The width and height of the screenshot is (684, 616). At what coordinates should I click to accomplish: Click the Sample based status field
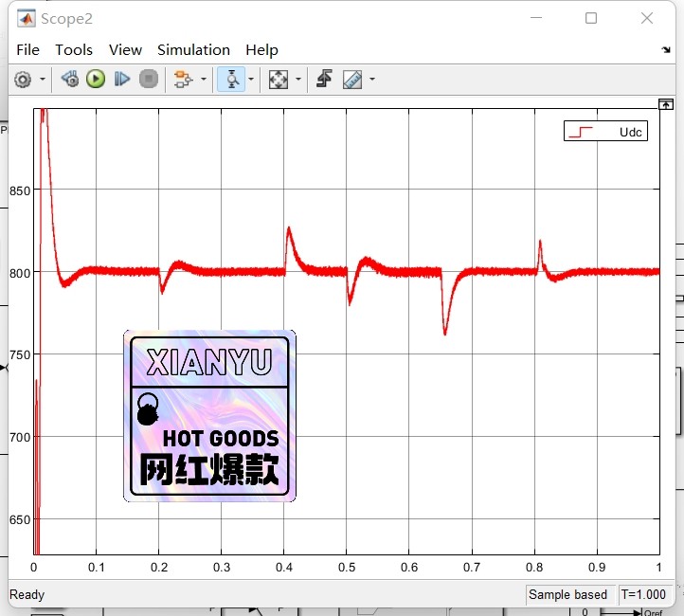point(570,594)
